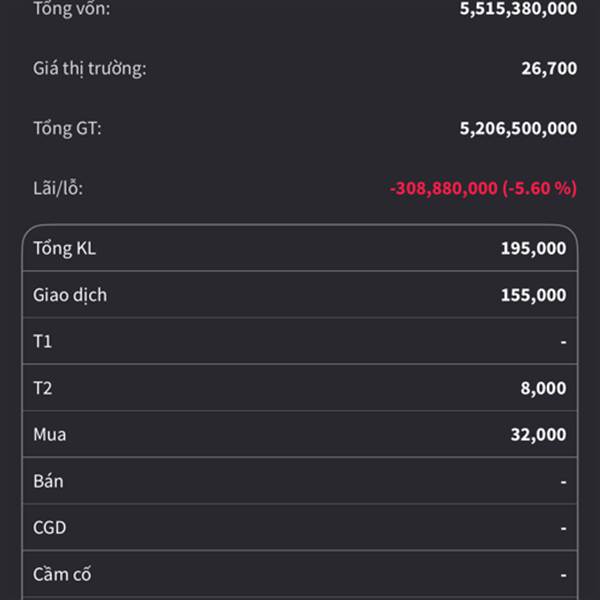Image resolution: width=600 pixels, height=600 pixels.
Task: Click the T2 quantity 8,000
Action: click(x=543, y=388)
